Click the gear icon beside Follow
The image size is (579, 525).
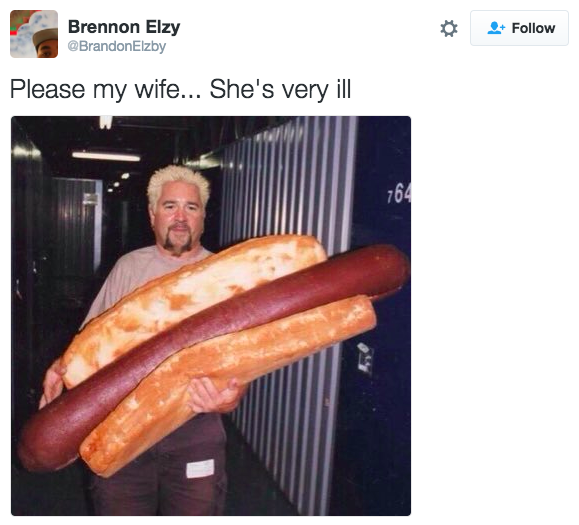[449, 28]
